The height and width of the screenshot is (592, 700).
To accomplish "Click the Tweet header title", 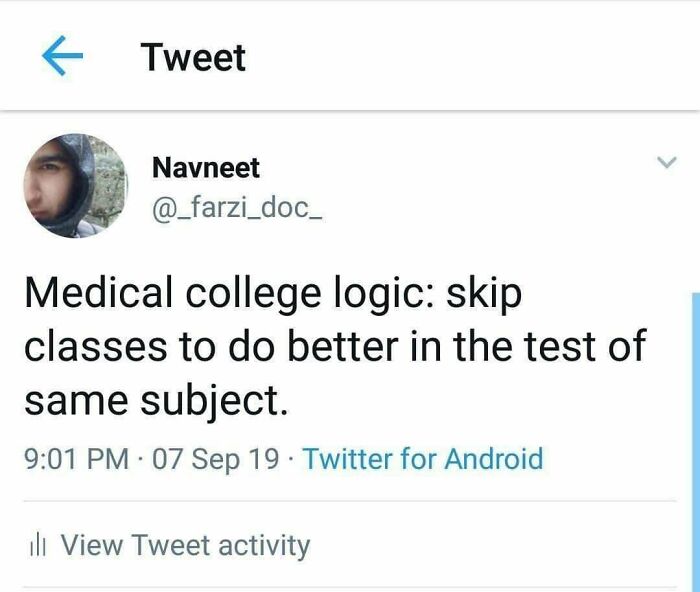I will [x=193, y=57].
